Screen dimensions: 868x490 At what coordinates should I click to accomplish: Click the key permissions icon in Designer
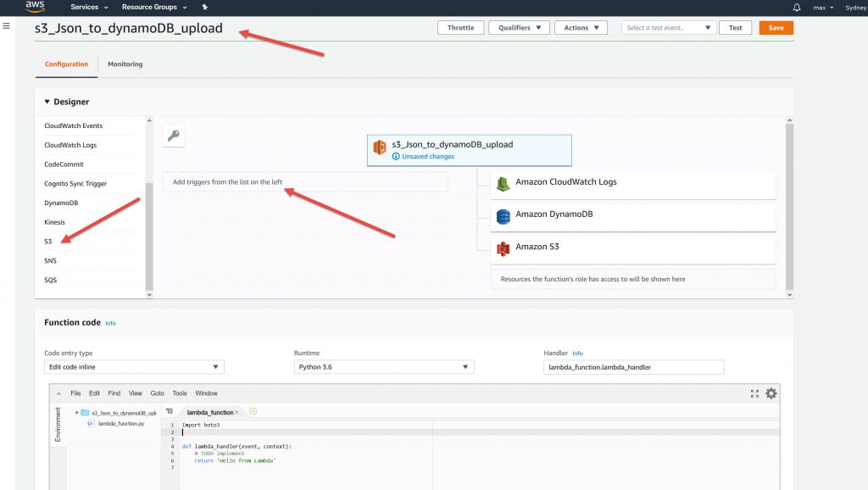[173, 136]
